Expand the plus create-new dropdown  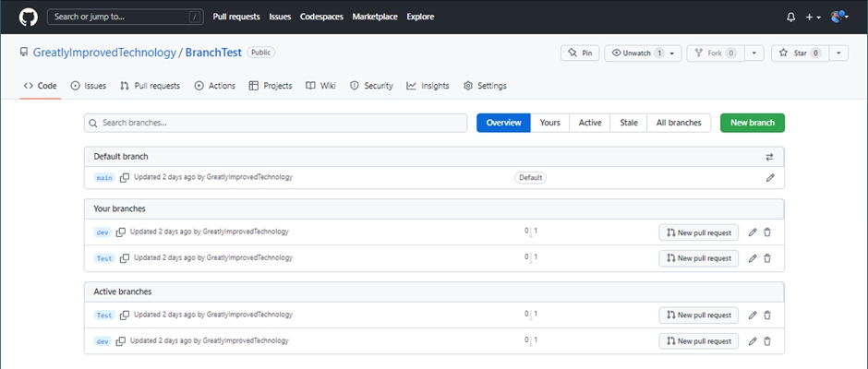click(x=813, y=17)
